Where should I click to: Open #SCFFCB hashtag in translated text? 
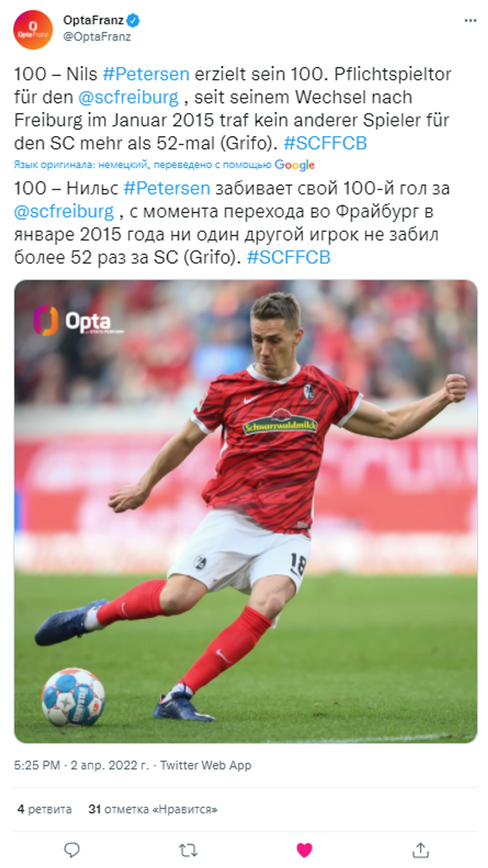click(x=288, y=257)
